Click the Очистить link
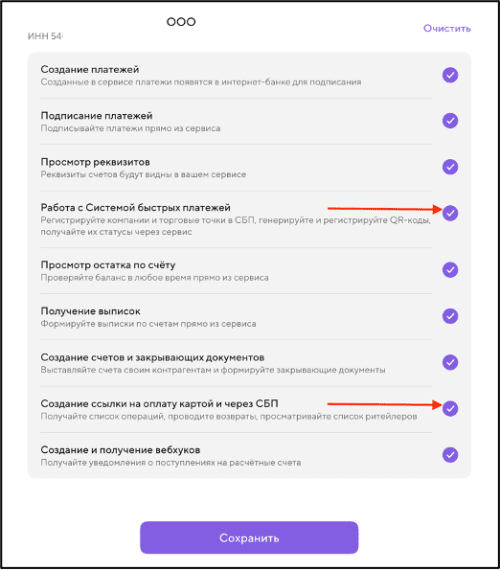This screenshot has width=500, height=570. coord(447,28)
